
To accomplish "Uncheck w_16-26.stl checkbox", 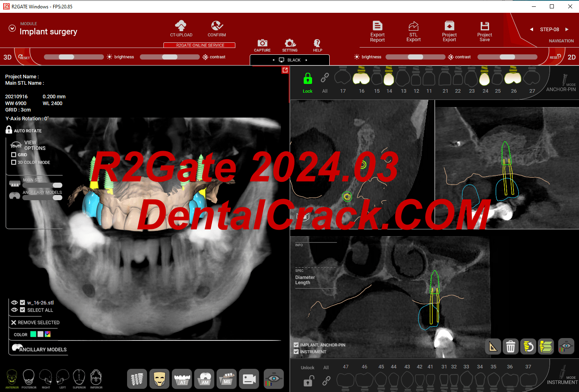I will (x=22, y=302).
